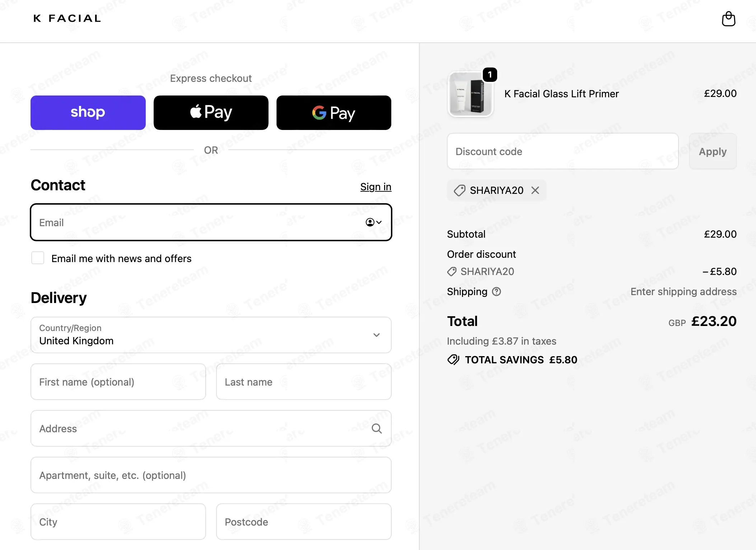This screenshot has width=756, height=550.
Task: Click the K FACIAL store logo
Action: [67, 18]
